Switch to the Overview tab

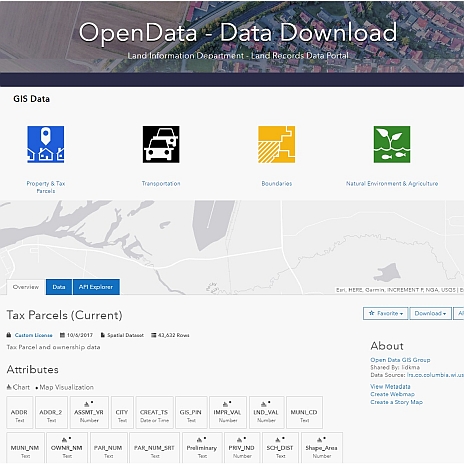pyautogui.click(x=26, y=287)
